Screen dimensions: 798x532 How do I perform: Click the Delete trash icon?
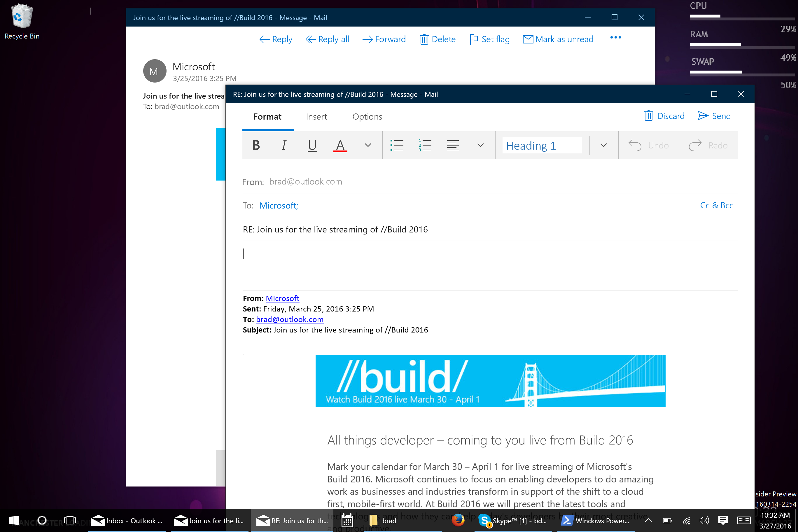[424, 39]
